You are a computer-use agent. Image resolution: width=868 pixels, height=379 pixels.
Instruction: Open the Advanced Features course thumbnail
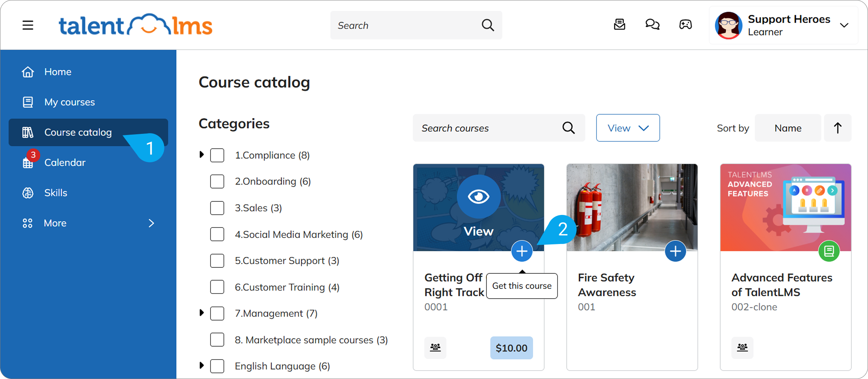(x=785, y=207)
